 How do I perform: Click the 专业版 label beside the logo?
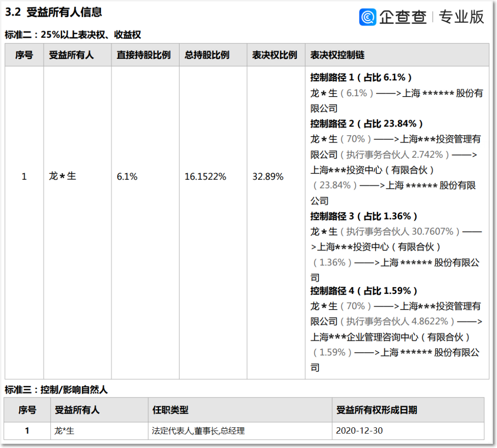461,17
